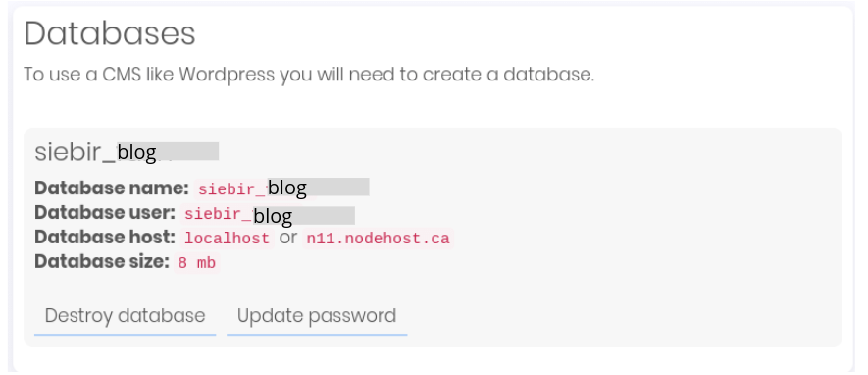Image resolution: width=868 pixels, height=375 pixels.
Task: Click the "Database user:" label
Action: point(105,213)
